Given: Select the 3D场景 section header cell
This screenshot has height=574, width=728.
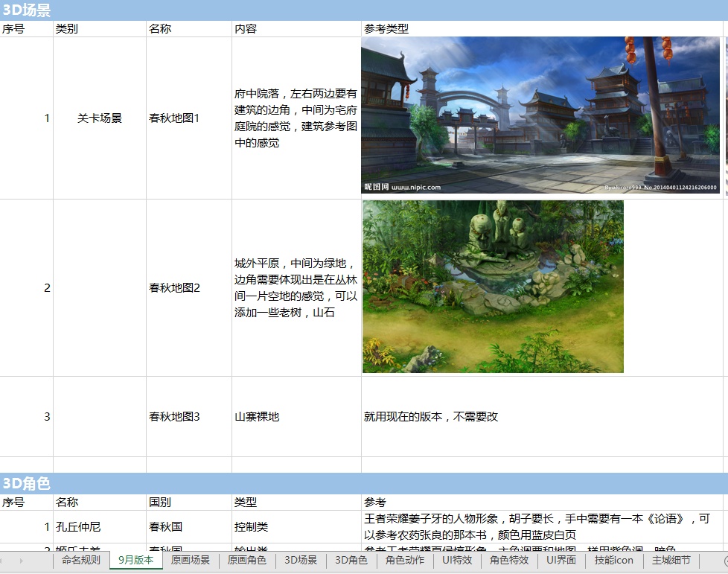Looking at the screenshot, I should coord(364,10).
